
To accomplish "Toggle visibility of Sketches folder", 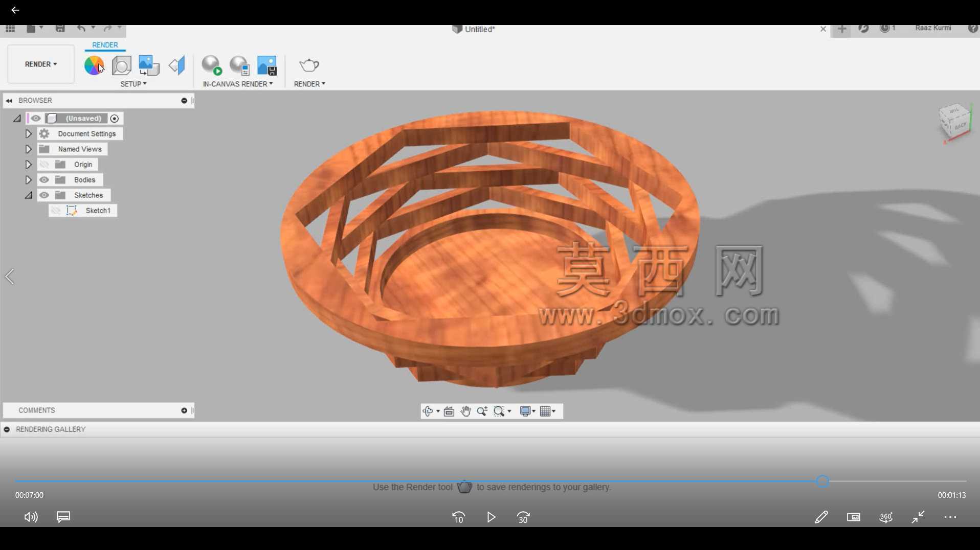I will click(44, 195).
